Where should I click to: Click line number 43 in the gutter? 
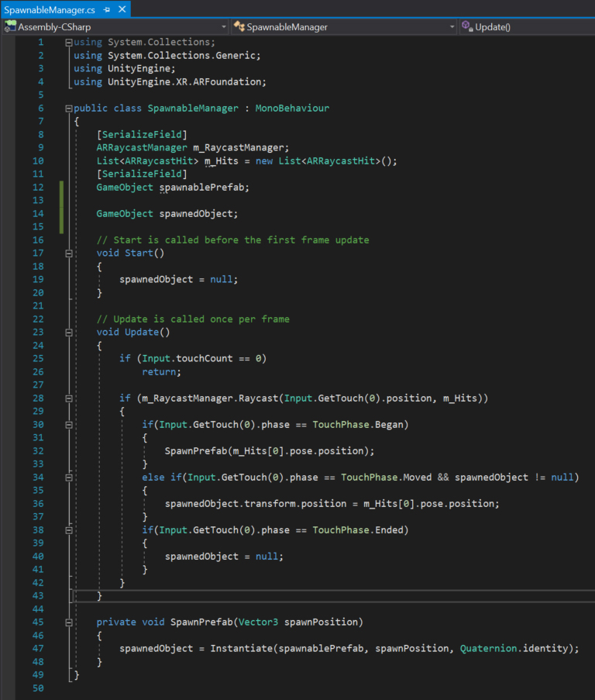point(38,596)
